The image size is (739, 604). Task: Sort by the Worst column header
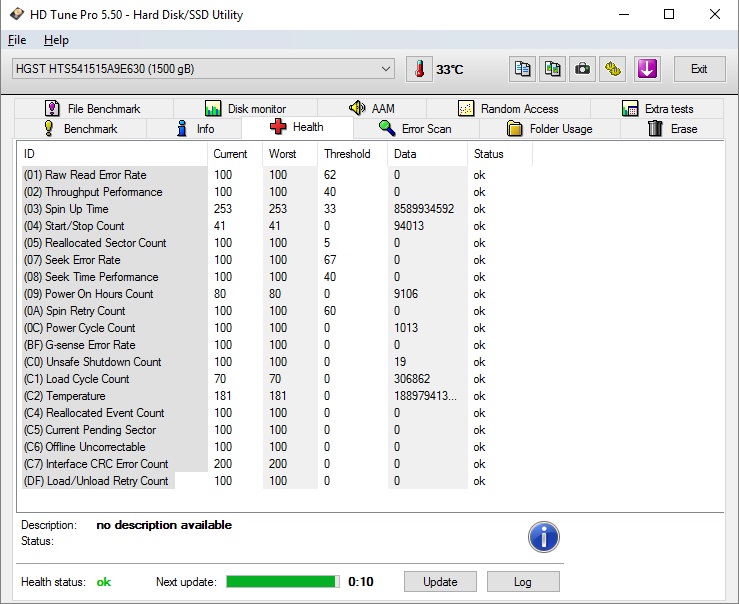(x=290, y=154)
